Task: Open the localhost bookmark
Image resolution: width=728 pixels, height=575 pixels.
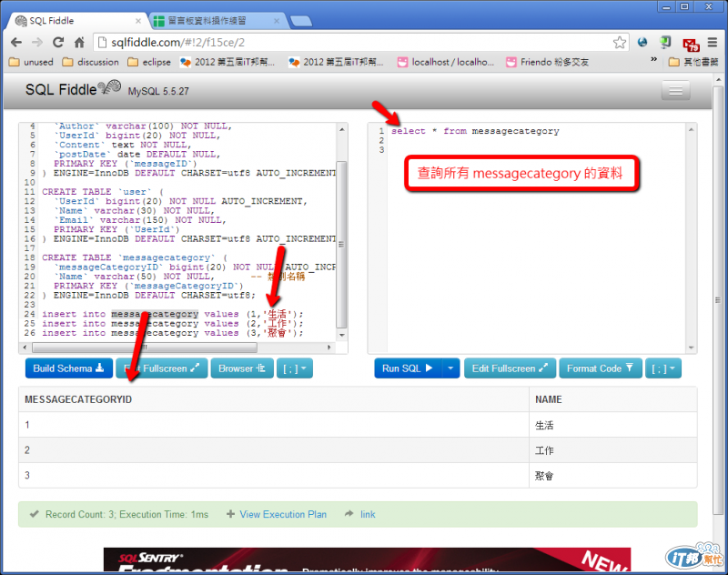Action: tap(446, 62)
